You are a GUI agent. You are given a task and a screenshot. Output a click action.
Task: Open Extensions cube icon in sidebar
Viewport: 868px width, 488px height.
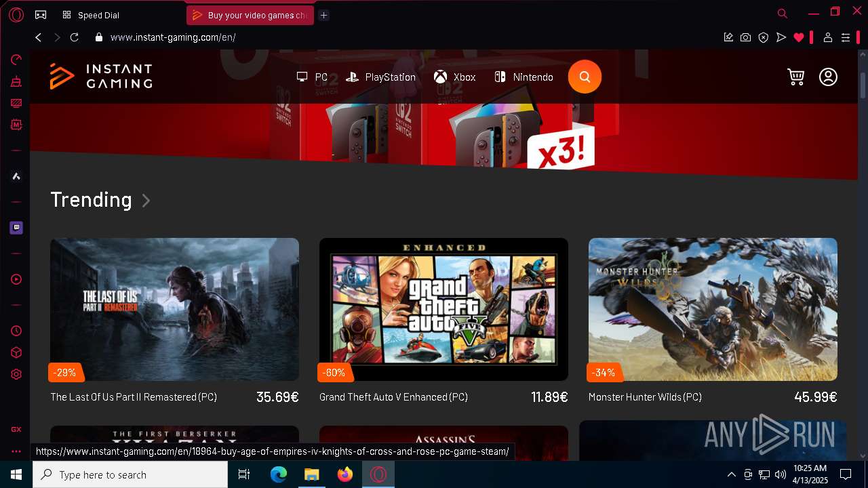[x=16, y=352]
